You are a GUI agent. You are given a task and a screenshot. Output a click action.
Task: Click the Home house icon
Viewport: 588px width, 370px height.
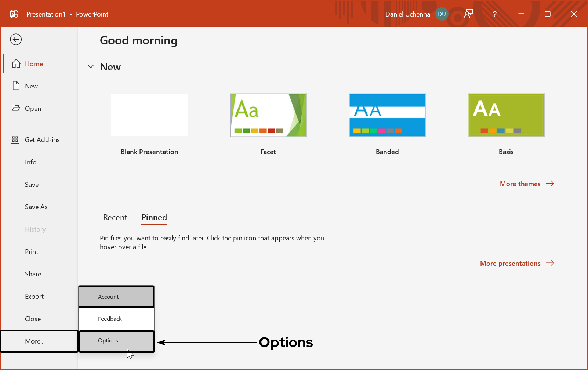pos(16,64)
